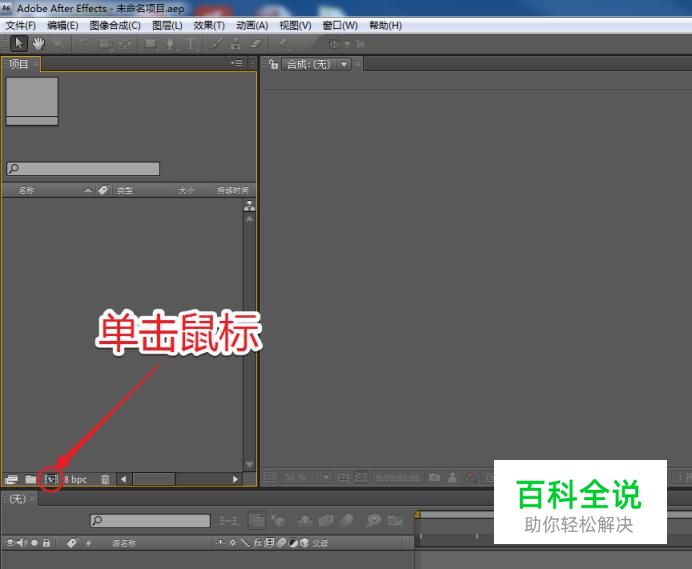Open the mini-flowchart icon in timeline
This screenshot has height=569, width=692.
pyautogui.click(x=229, y=521)
